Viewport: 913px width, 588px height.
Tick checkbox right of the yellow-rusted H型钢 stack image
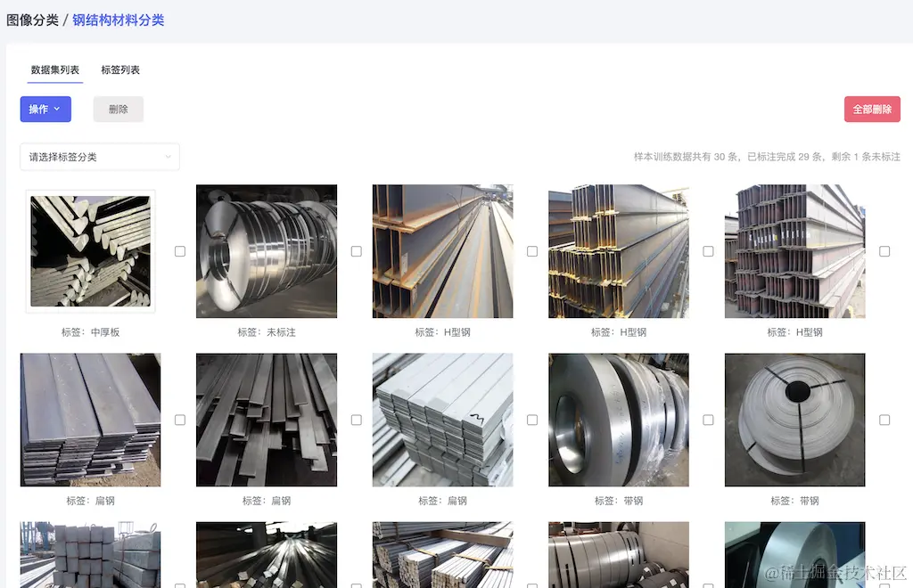(708, 251)
